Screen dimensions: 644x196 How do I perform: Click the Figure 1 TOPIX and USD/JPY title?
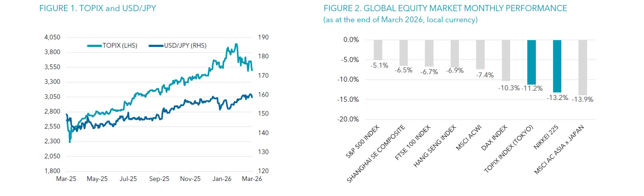pos(98,8)
